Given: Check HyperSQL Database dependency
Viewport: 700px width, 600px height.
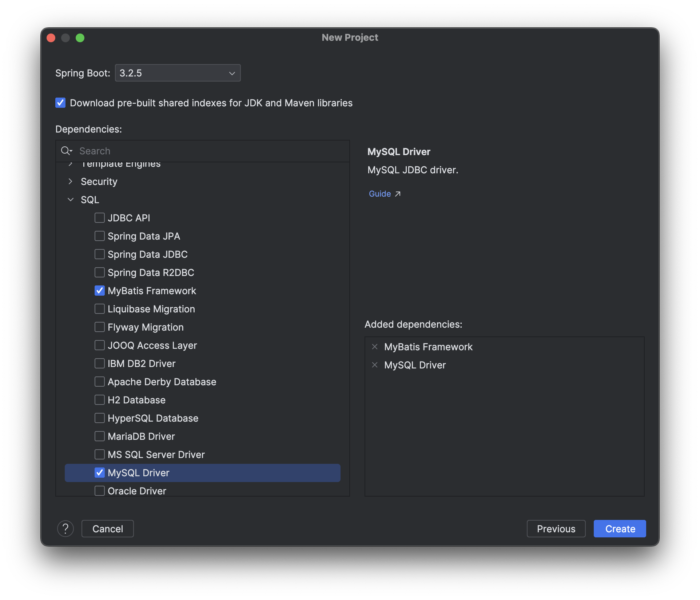Looking at the screenshot, I should point(99,418).
